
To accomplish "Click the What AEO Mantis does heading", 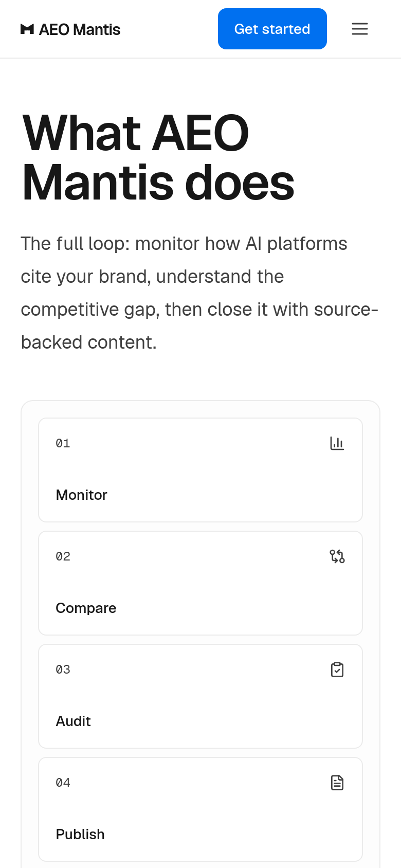I will [158, 157].
